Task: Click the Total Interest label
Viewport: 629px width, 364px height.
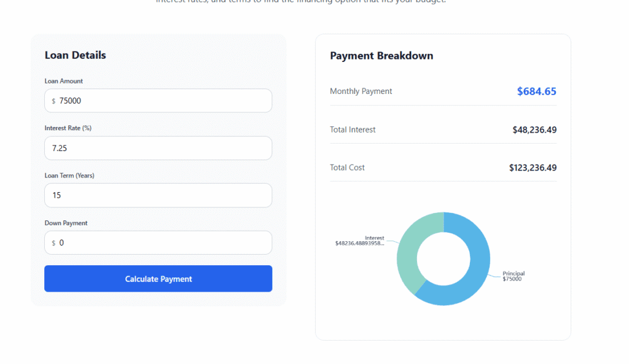Action: click(353, 130)
